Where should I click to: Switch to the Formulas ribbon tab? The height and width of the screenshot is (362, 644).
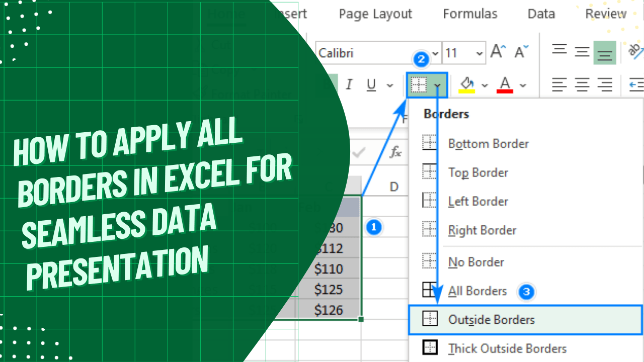pos(469,14)
